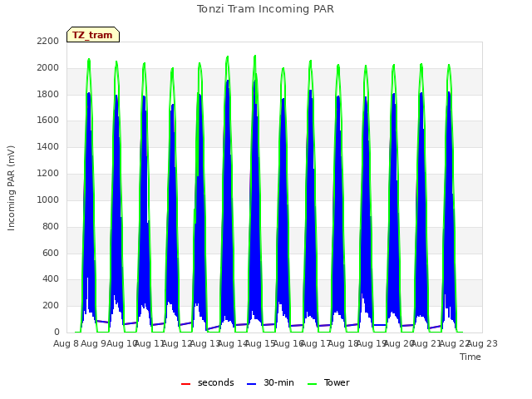
Task: Click the 2200 y-axis tick label
Action: click(48, 41)
